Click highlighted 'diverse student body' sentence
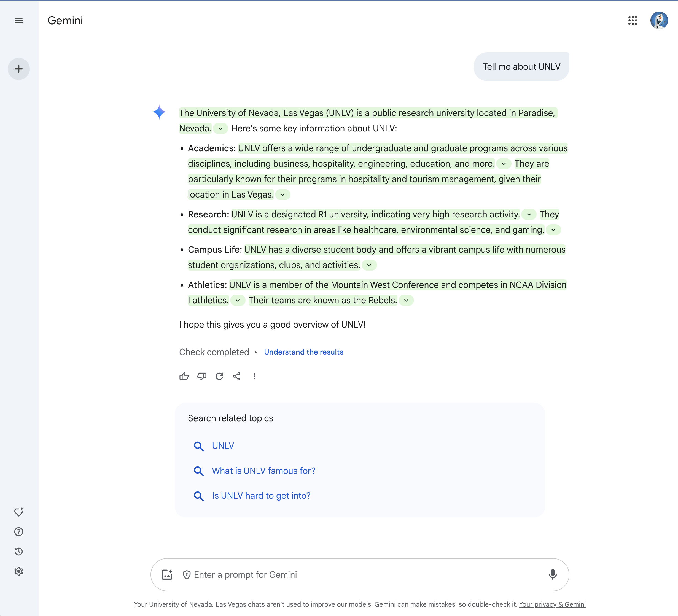 coord(405,250)
